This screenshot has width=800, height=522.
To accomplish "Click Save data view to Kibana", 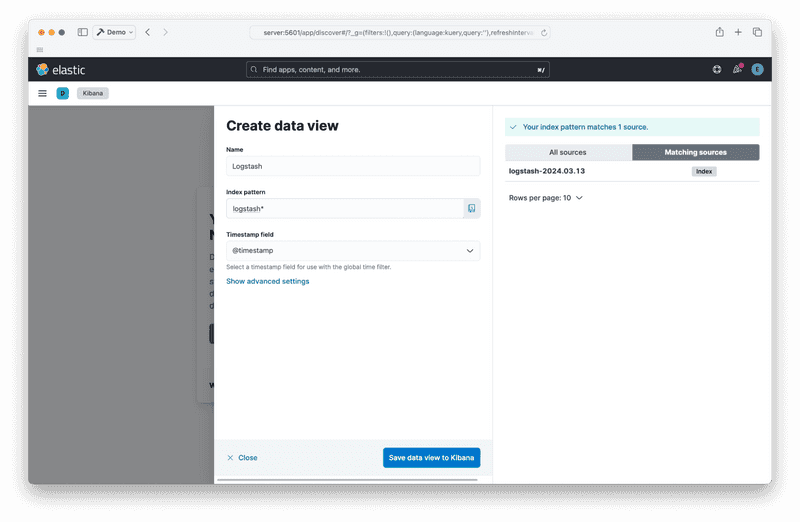I will [431, 458].
